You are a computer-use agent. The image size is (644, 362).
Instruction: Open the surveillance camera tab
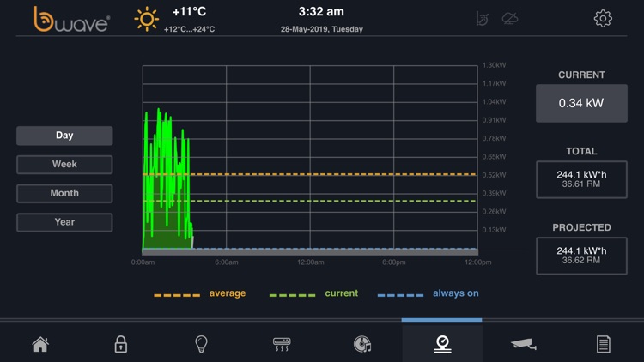point(523,344)
